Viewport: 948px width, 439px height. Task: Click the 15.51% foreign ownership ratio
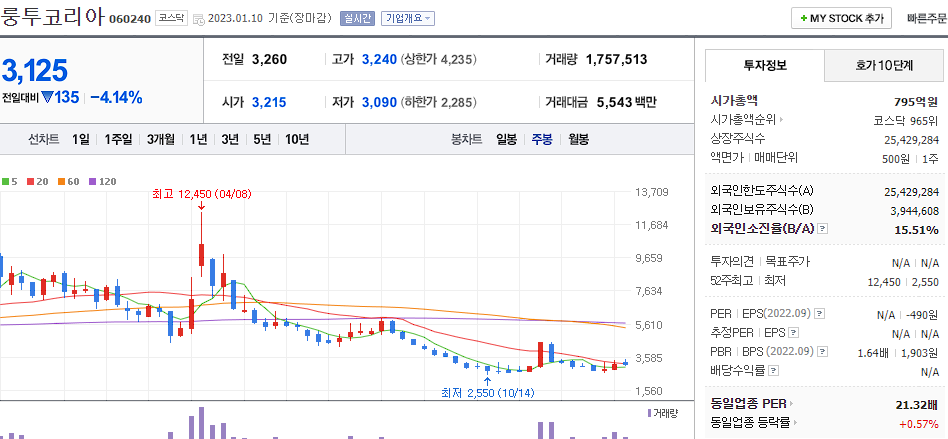916,230
